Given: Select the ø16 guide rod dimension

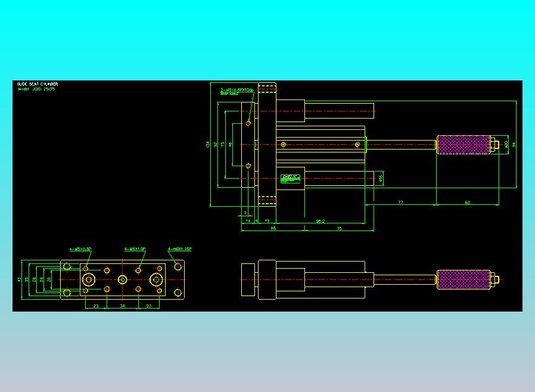Looking at the screenshot, I should pyautogui.click(x=381, y=179).
